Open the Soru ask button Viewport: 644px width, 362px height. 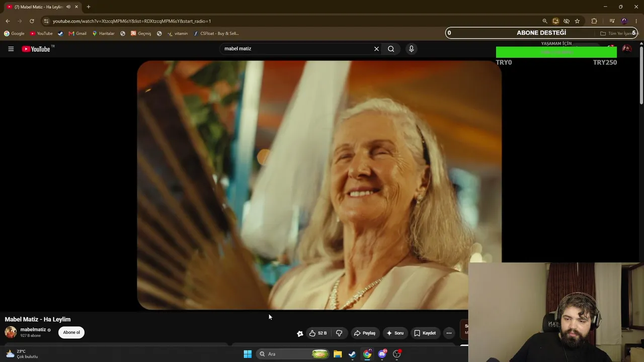click(395, 333)
